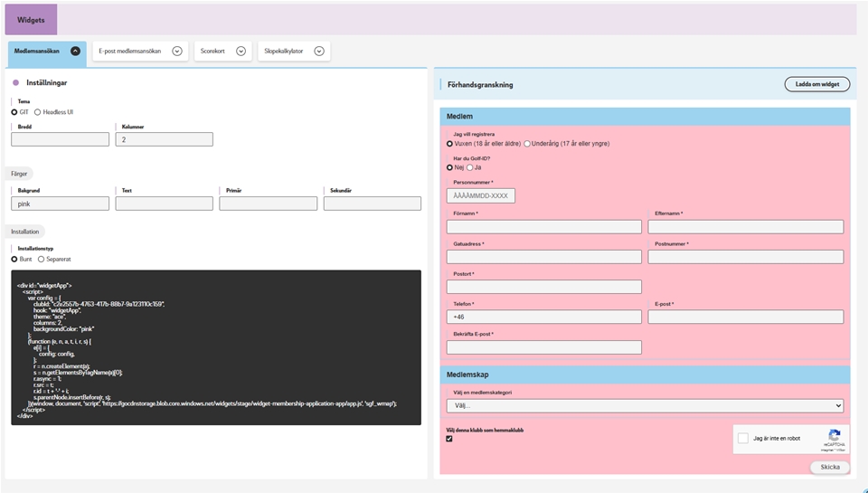Viewport: 868px width, 493px height.
Task: Click the reCAPTCHA logo icon
Action: click(834, 435)
